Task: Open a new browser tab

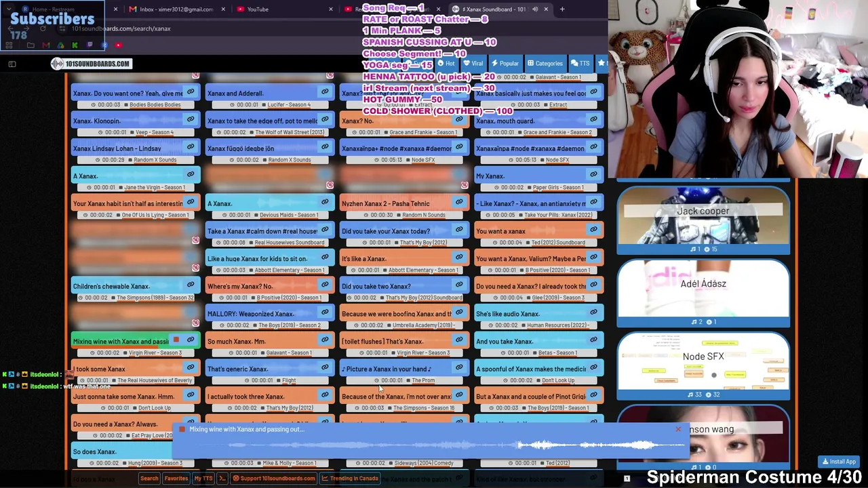Action: (x=562, y=9)
